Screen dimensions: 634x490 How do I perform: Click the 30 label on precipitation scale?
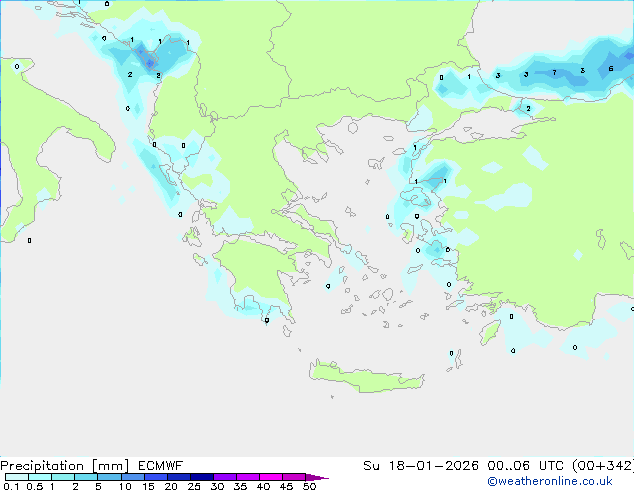point(217,486)
